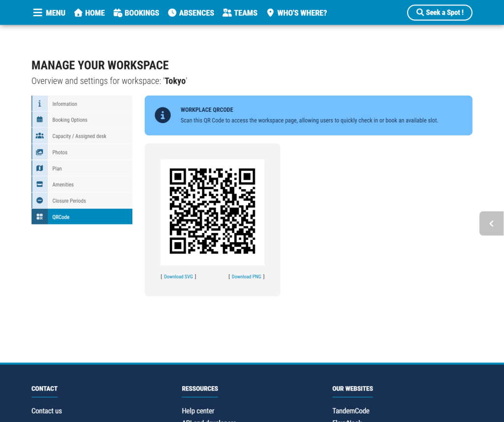Click the Plan map icon
504x422 pixels.
39,168
